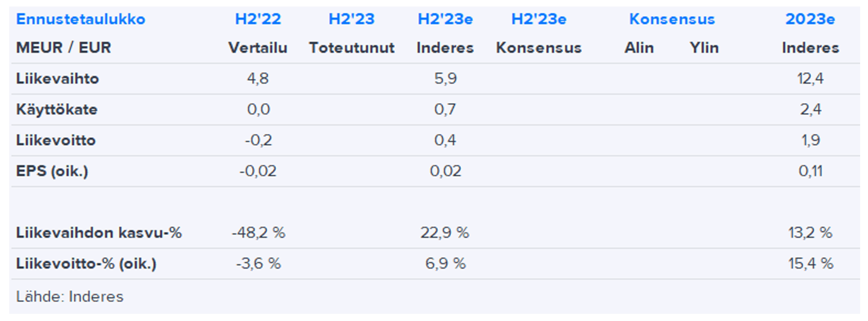Viewport: 868px width, 321px height.
Task: Select the Konsensus Alin subheader
Action: (639, 47)
